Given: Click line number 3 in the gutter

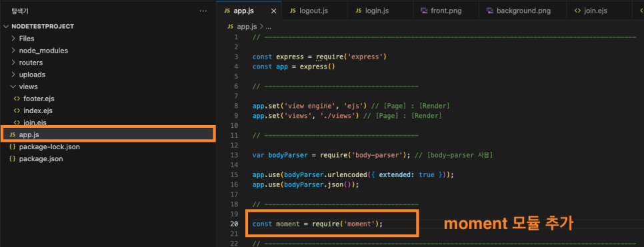Looking at the screenshot, I should coord(236,57).
